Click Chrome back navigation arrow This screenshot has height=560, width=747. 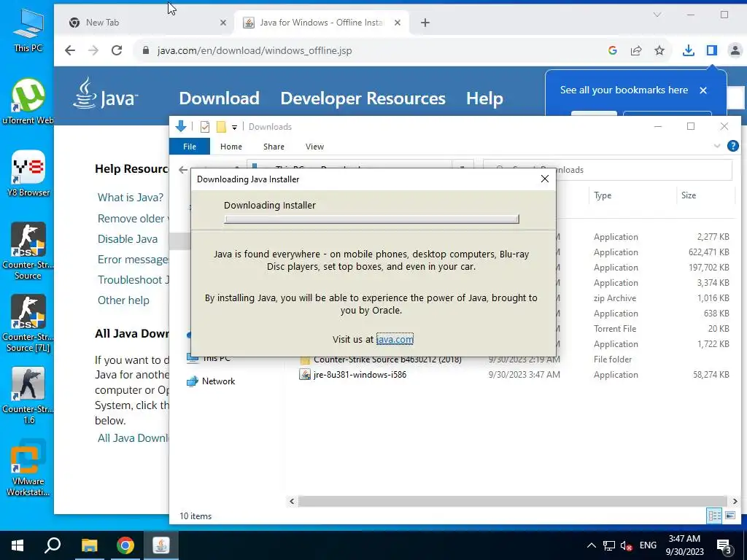tap(70, 50)
